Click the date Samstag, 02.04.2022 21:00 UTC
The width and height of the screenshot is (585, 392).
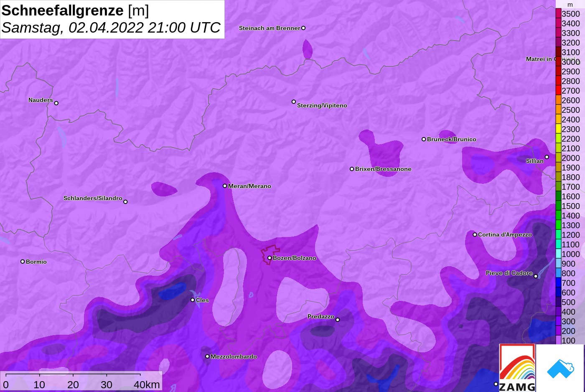click(111, 28)
